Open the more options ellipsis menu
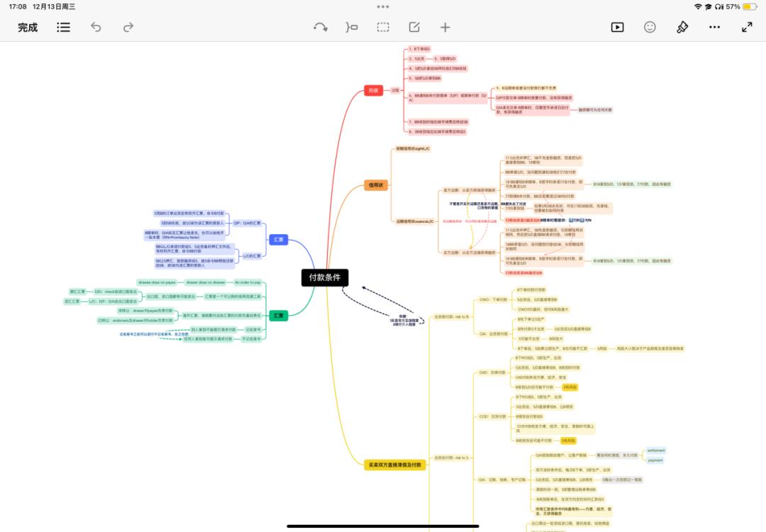This screenshot has height=532, width=766. point(714,28)
